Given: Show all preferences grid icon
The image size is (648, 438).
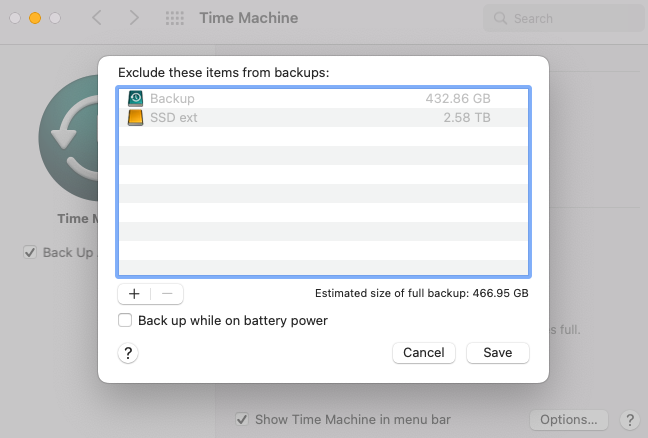Looking at the screenshot, I should [x=174, y=18].
